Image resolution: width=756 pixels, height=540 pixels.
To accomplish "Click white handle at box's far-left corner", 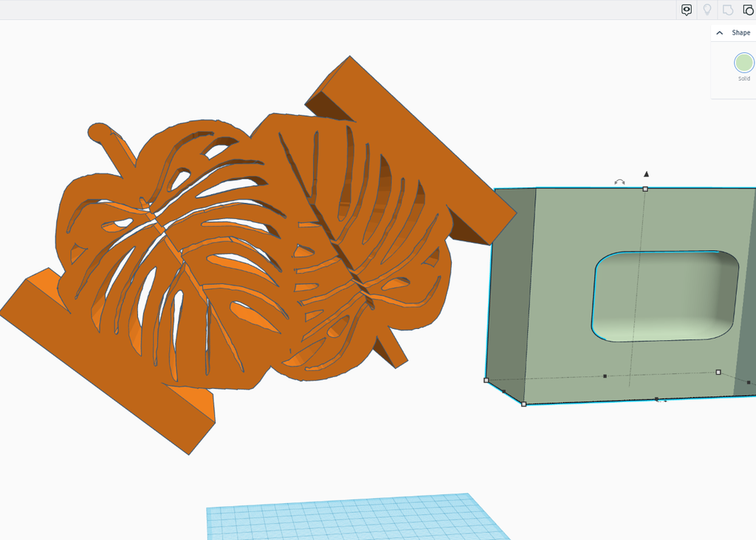I will pos(486,381).
